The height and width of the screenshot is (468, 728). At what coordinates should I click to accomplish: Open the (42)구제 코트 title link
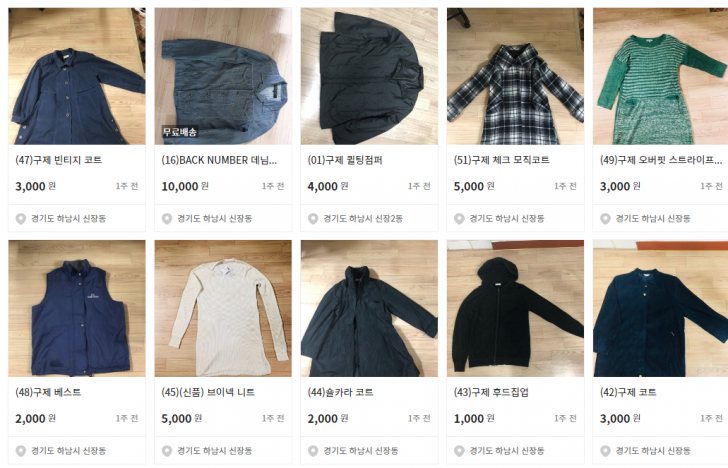[628, 392]
